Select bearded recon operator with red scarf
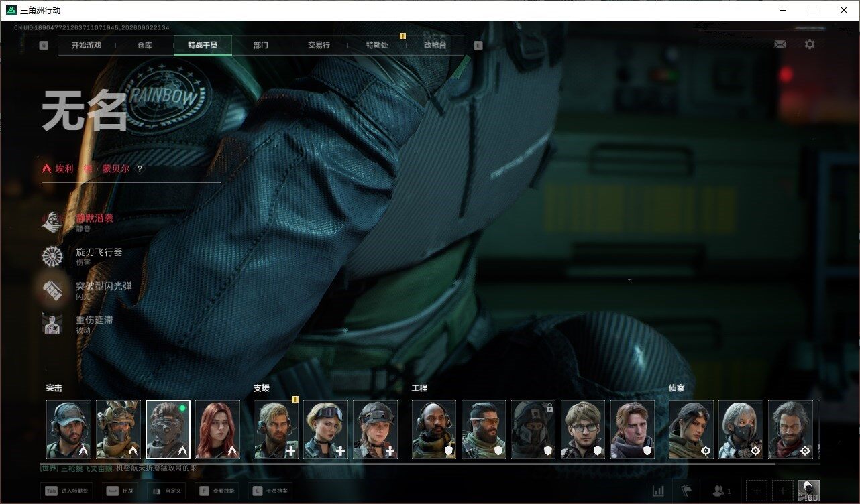 click(790, 430)
